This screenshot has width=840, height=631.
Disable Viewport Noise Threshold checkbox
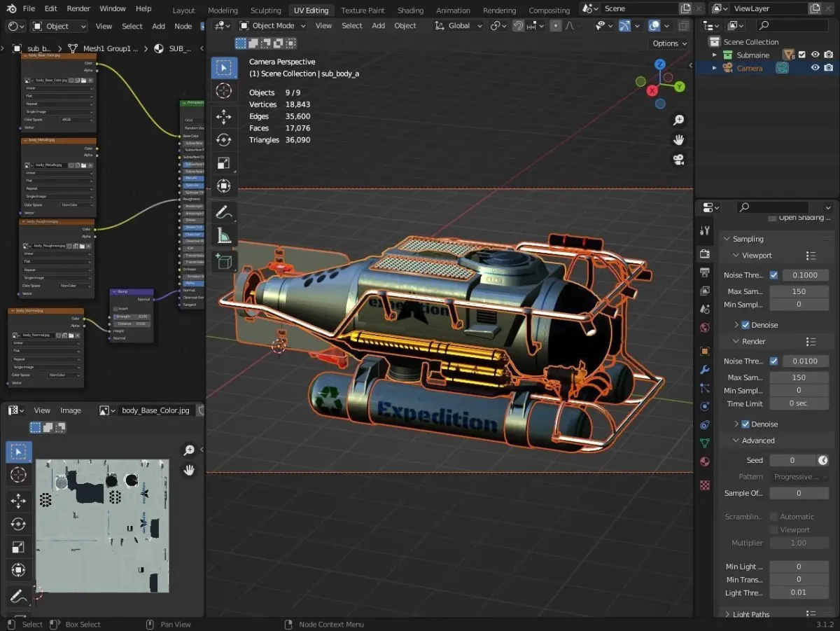[773, 275]
